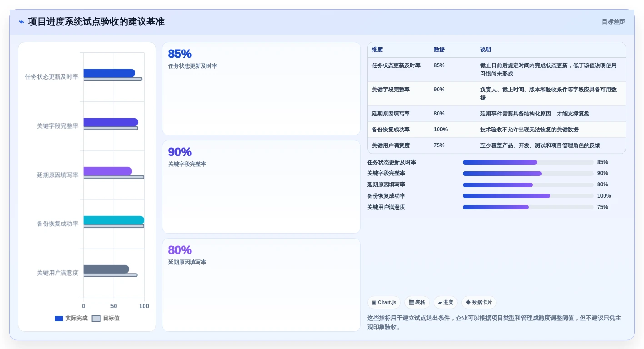Click the 任务状态更新及时率 progress bar

coord(528,162)
